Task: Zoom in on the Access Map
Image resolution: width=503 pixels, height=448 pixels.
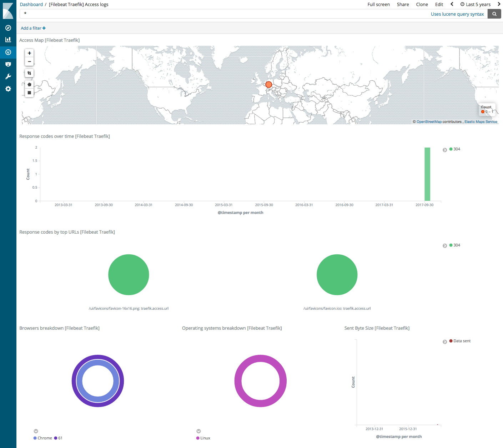Action: coord(29,53)
